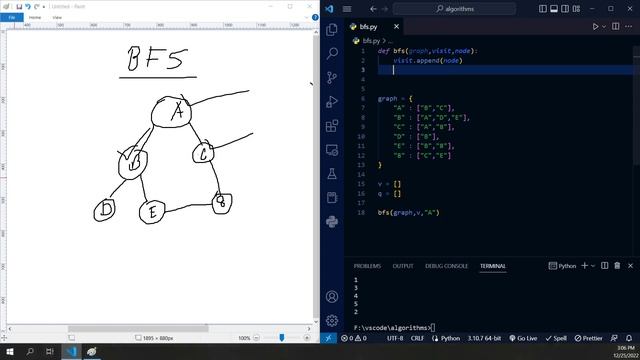The height and width of the screenshot is (360, 640).
Task: Switch to the Debug Console tab
Action: tap(446, 266)
